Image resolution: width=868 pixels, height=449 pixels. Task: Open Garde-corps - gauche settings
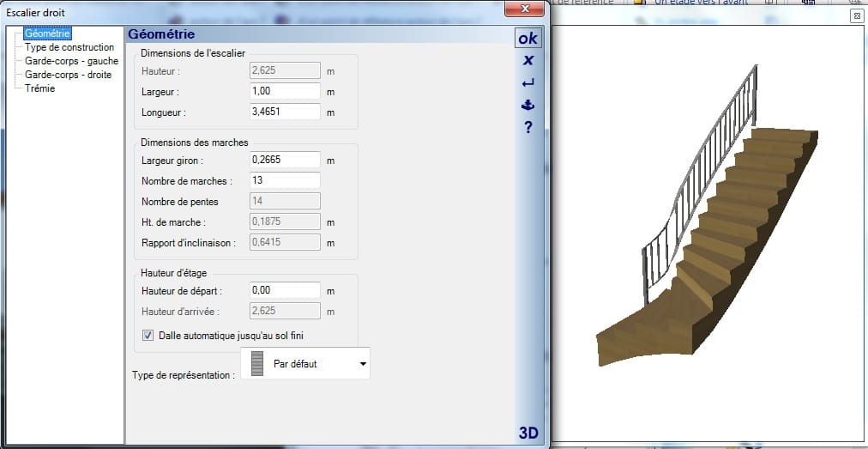pos(71,61)
